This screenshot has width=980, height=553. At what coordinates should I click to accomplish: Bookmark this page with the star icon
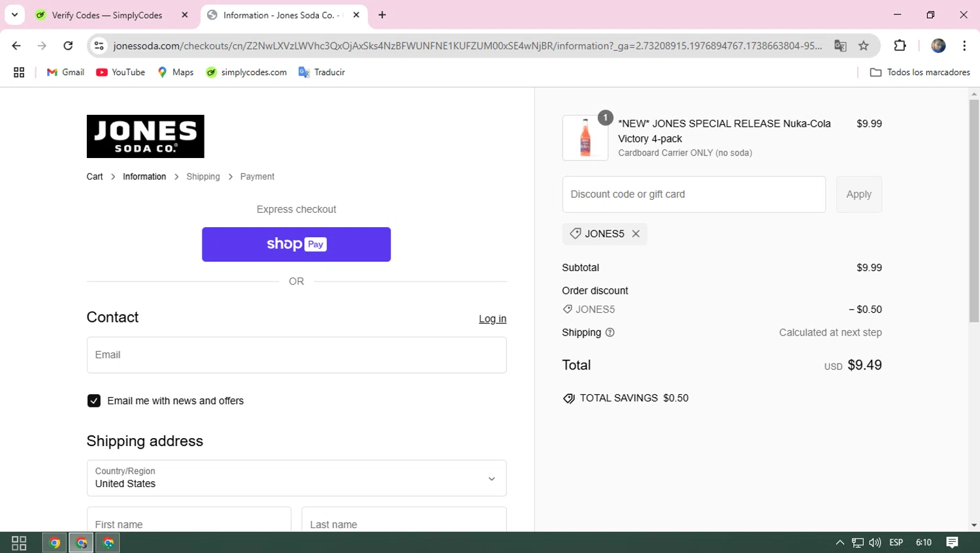[x=864, y=46]
